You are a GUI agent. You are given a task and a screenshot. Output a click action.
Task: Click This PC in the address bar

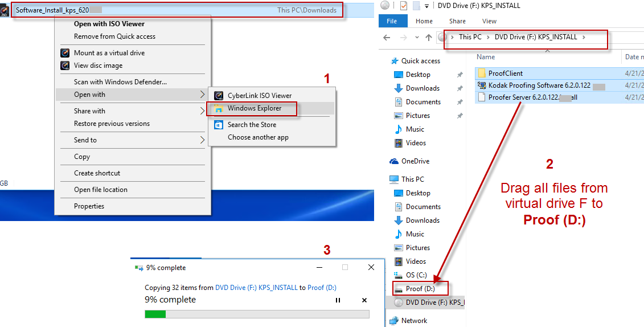[x=470, y=37]
